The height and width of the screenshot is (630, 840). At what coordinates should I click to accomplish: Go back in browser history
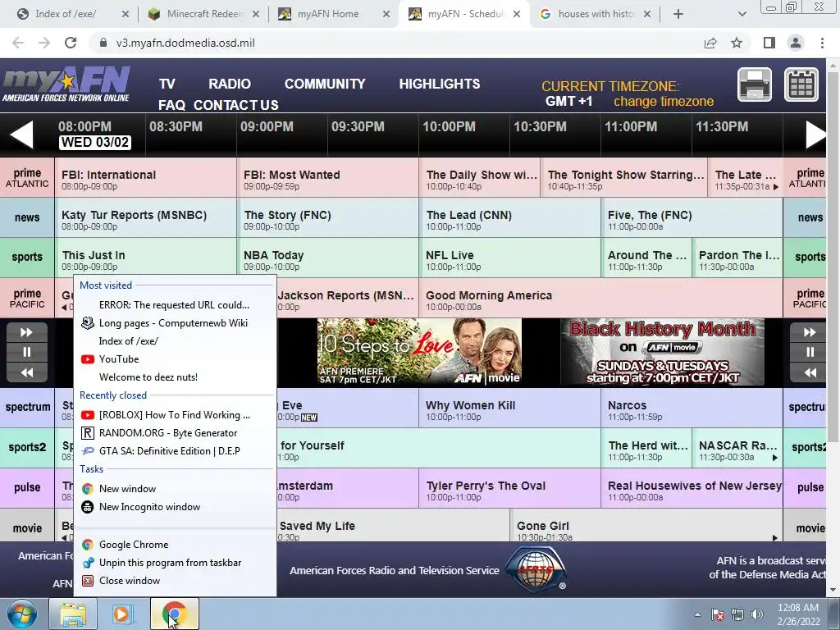click(18, 43)
